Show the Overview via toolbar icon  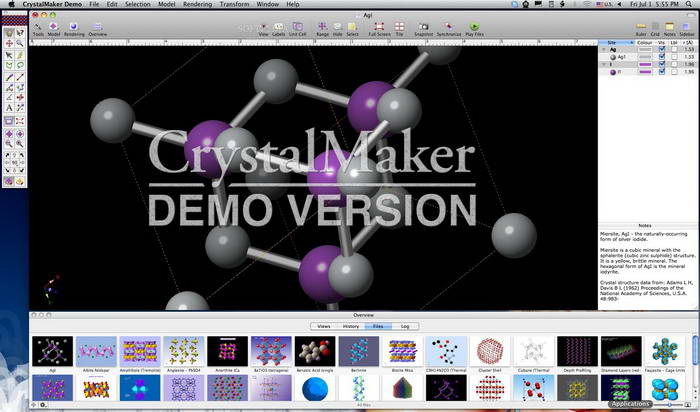pyautogui.click(x=97, y=29)
